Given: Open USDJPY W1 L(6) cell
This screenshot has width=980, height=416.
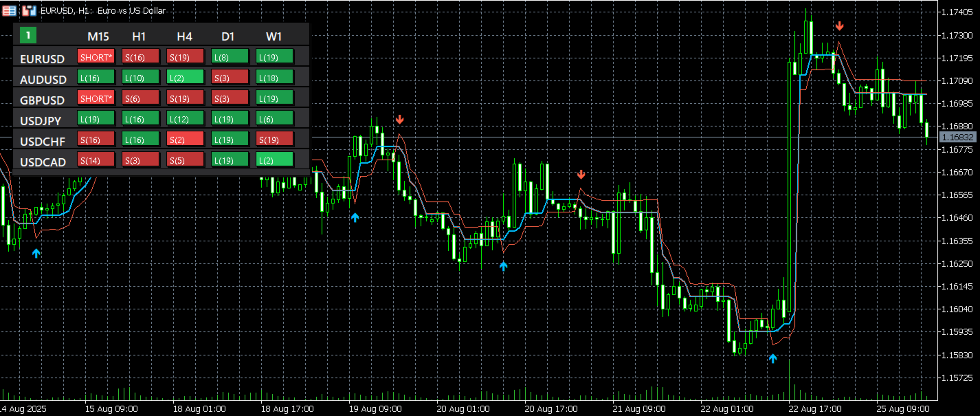Looking at the screenshot, I should pyautogui.click(x=275, y=119).
